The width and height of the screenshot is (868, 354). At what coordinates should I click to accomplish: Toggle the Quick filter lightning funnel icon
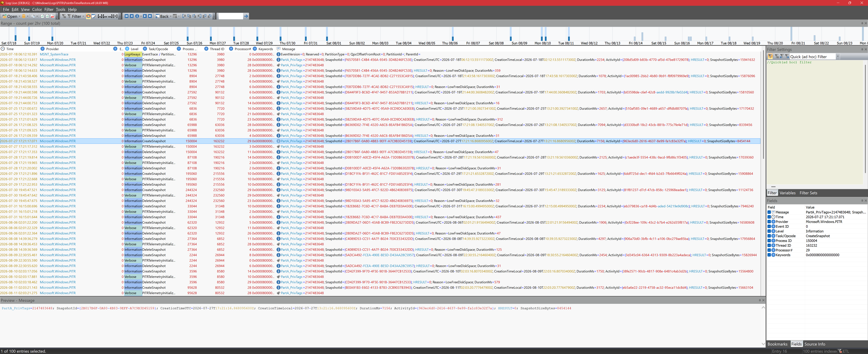771,57
